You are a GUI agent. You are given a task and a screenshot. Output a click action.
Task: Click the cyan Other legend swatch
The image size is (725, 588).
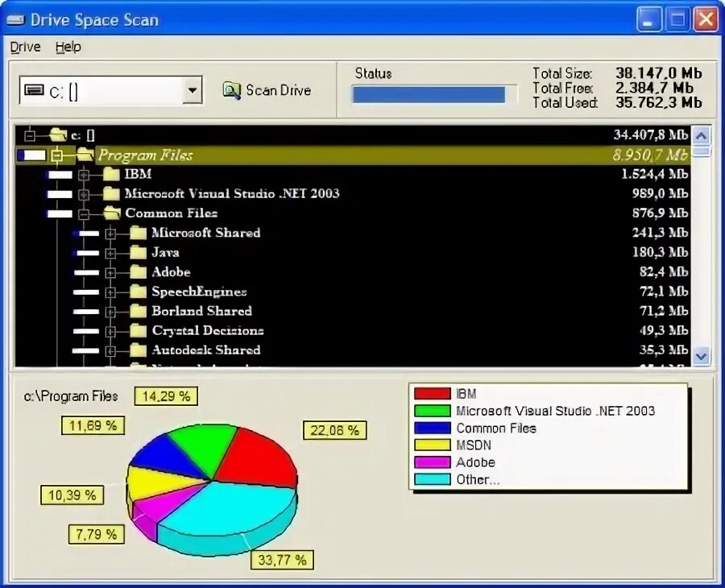point(433,479)
